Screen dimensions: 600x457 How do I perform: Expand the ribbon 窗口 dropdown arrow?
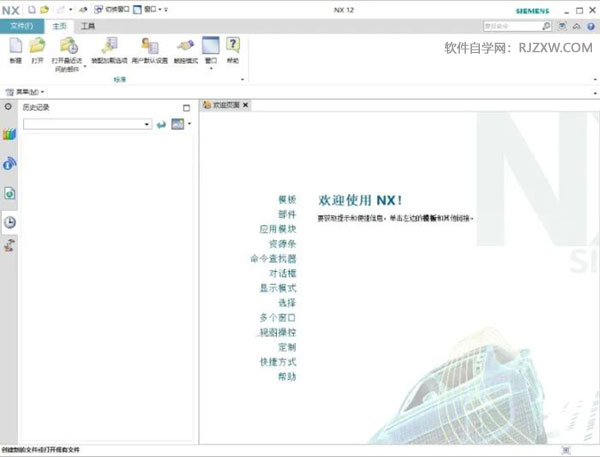click(211, 69)
